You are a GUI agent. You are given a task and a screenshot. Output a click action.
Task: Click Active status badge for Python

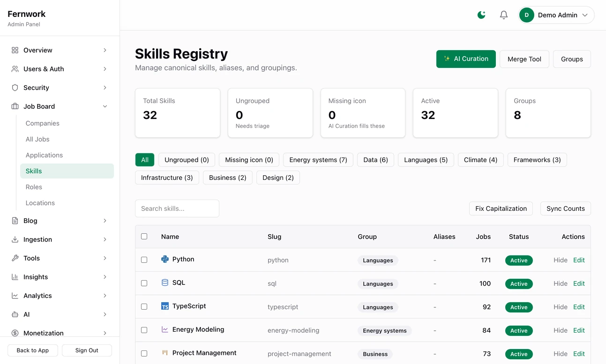519,260
